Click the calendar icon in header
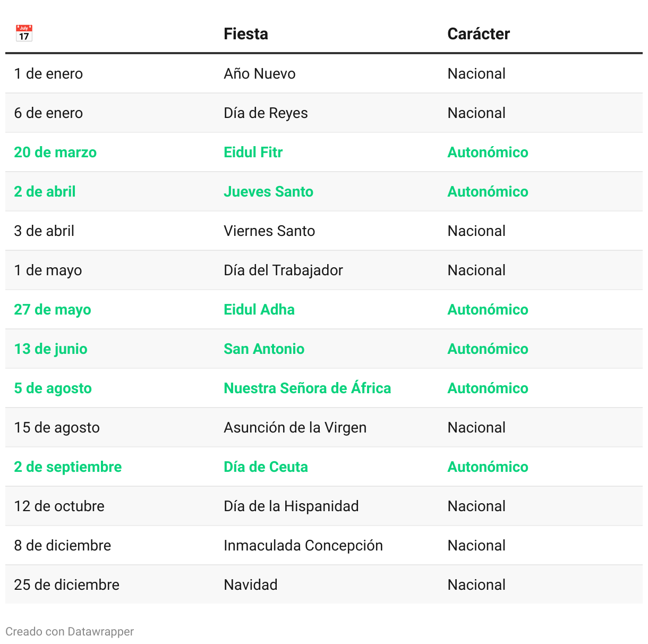The width and height of the screenshot is (648, 644). 24,33
